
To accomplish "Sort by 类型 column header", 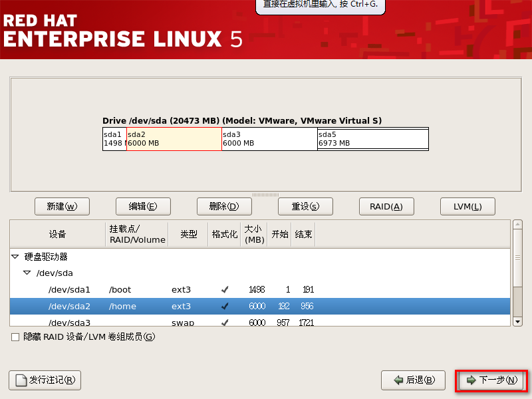I will tap(188, 234).
